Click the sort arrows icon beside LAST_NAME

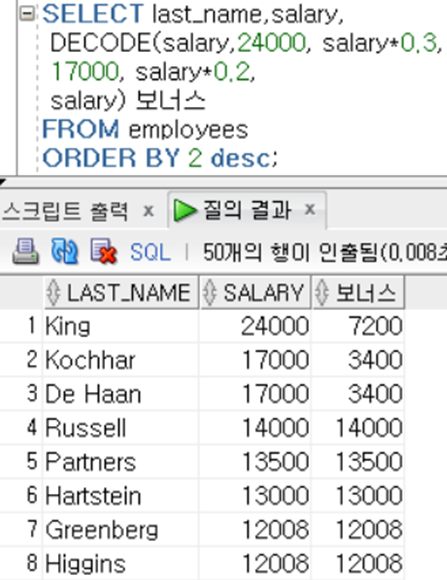click(x=54, y=293)
